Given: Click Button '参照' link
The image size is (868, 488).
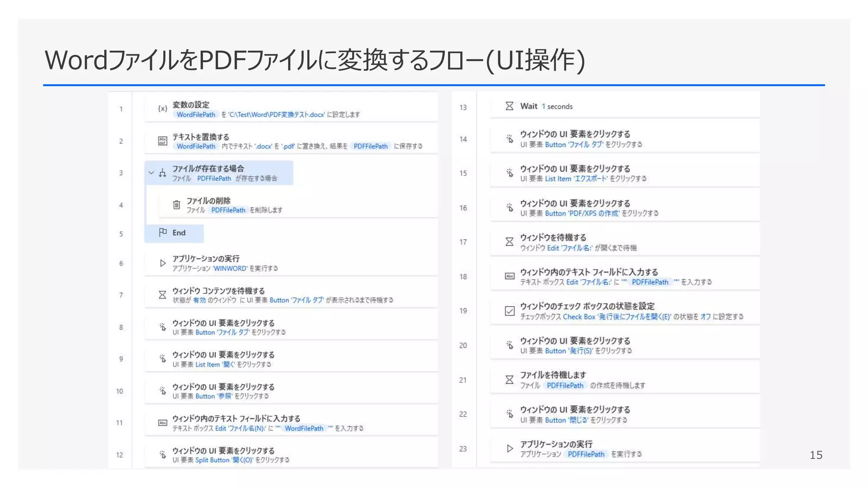Looking at the screenshot, I should (x=214, y=396).
